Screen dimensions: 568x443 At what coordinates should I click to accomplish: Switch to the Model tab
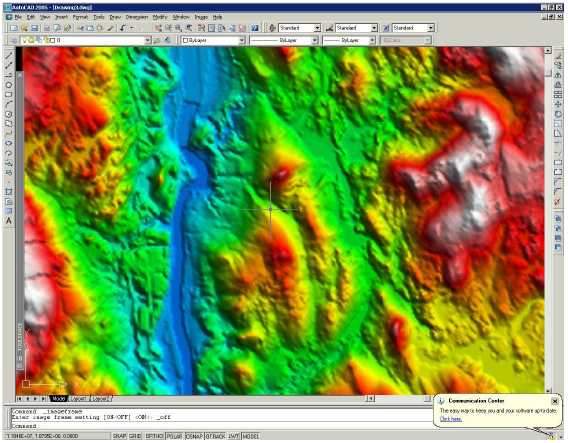(58, 399)
